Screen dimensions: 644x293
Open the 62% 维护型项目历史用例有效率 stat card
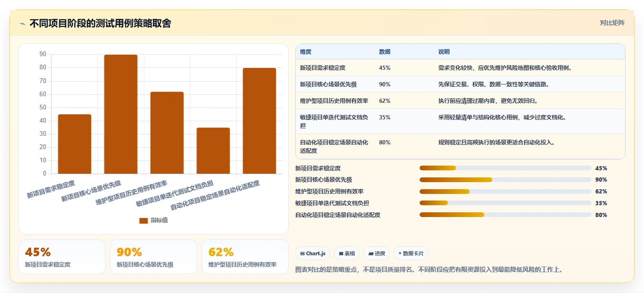click(245, 257)
